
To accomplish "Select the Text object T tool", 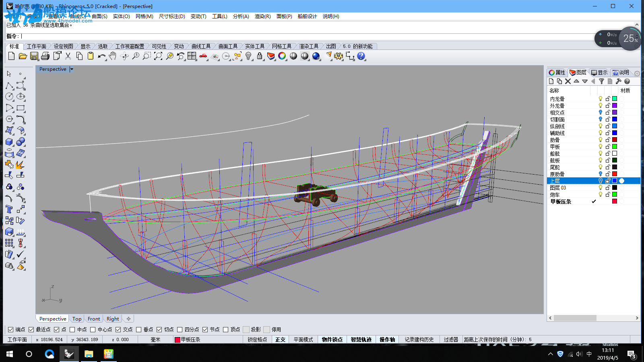I will coord(9,209).
